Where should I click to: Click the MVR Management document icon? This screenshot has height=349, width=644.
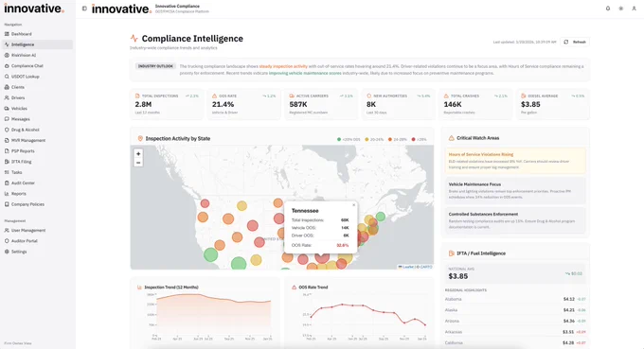point(7,141)
